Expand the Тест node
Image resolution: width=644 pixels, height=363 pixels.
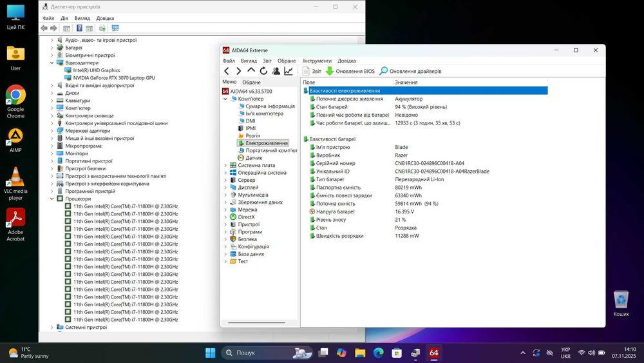click(x=225, y=262)
